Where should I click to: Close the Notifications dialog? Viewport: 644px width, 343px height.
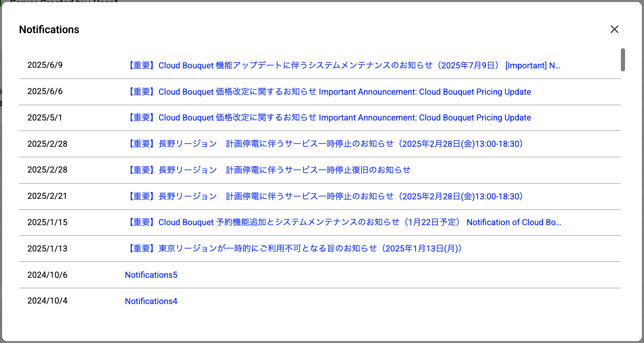[614, 29]
